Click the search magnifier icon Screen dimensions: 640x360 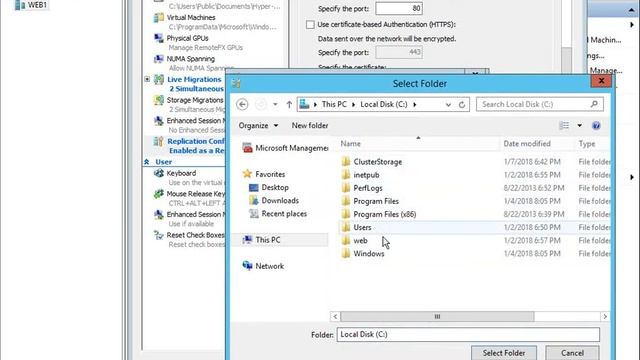pos(594,104)
